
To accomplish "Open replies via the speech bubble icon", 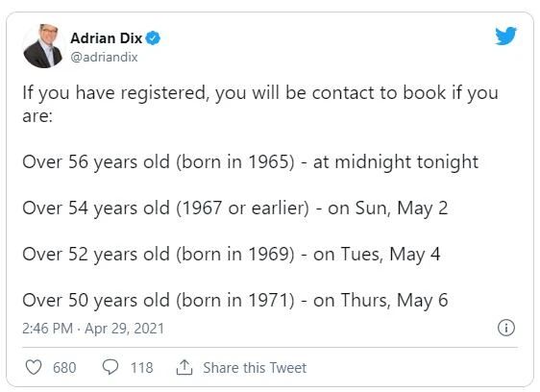I will (x=110, y=367).
